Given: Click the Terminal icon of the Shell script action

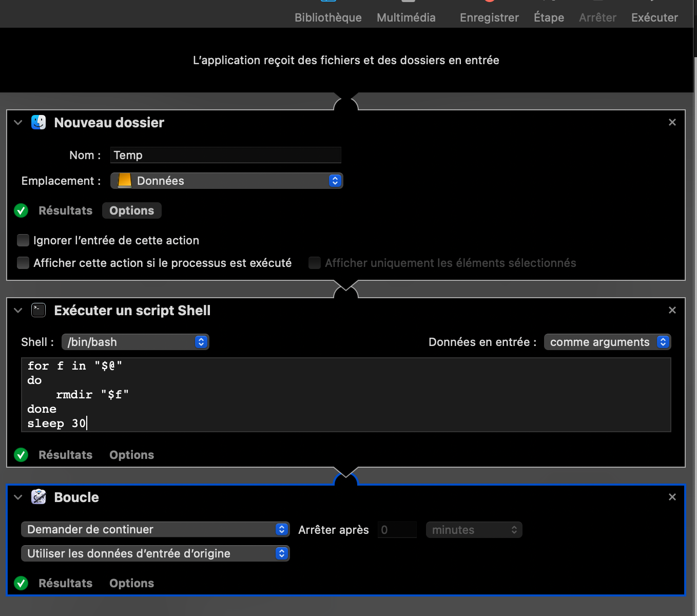Looking at the screenshot, I should coord(38,310).
